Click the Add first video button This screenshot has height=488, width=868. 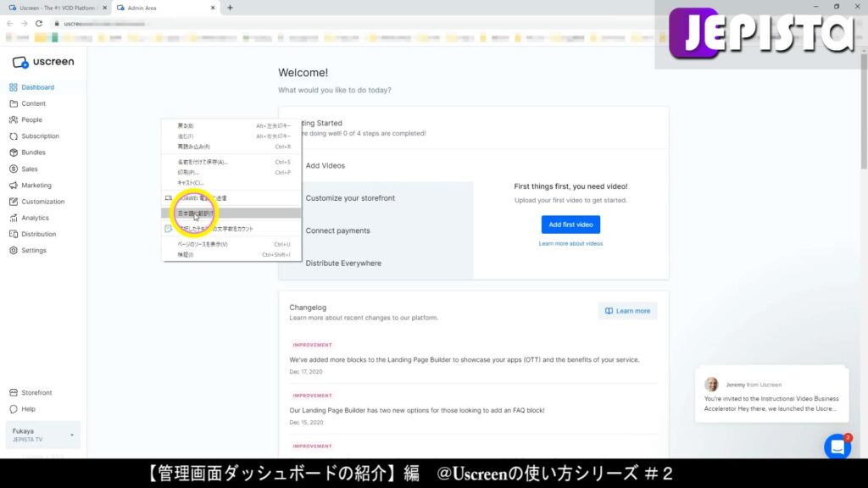(570, 225)
